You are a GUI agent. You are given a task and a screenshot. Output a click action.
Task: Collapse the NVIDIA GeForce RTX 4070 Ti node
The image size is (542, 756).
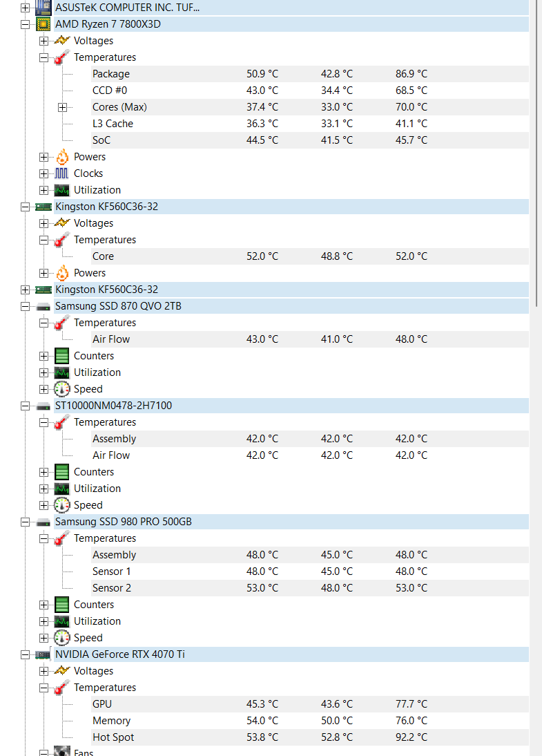coord(25,654)
